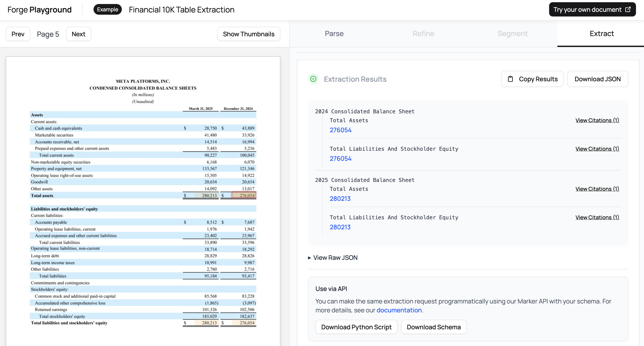This screenshot has width=644, height=346.
Task: Download Python Script for the API
Action: (356, 327)
